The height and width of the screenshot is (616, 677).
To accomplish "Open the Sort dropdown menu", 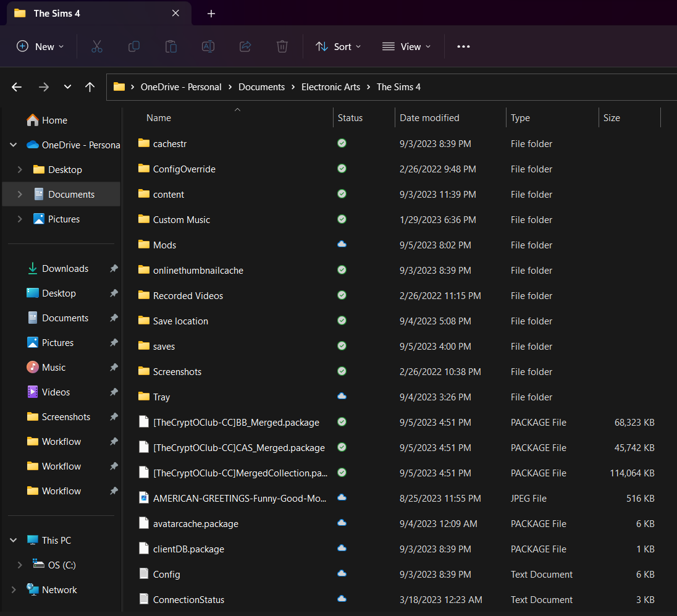I will pos(338,46).
